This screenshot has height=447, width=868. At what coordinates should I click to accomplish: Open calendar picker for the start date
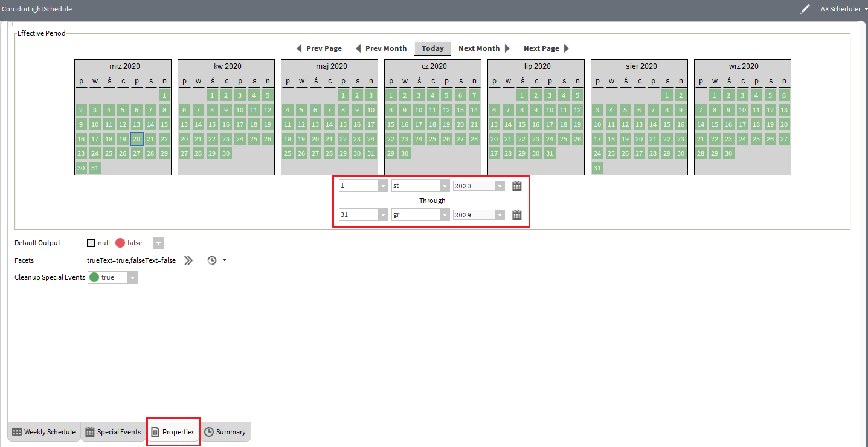(516, 186)
